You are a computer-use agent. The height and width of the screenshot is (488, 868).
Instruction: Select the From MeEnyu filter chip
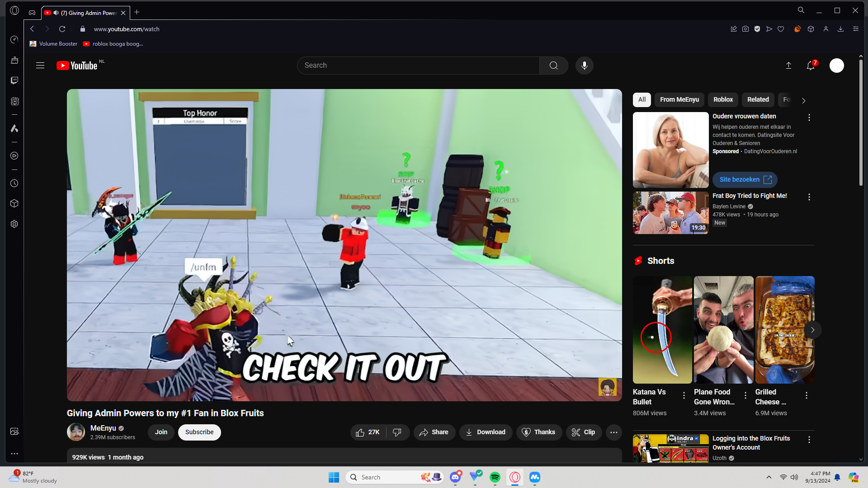point(679,100)
